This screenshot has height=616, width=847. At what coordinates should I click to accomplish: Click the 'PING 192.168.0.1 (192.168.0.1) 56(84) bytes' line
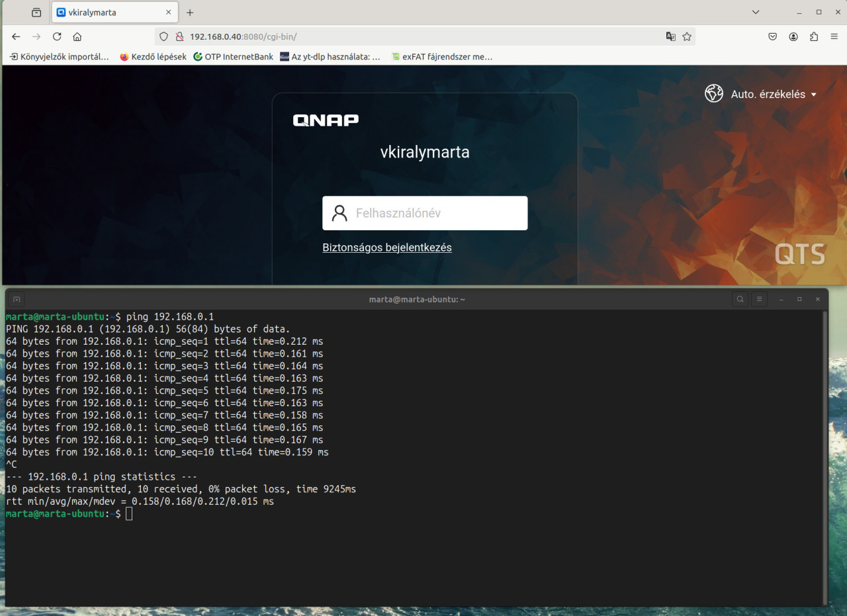tap(148, 329)
